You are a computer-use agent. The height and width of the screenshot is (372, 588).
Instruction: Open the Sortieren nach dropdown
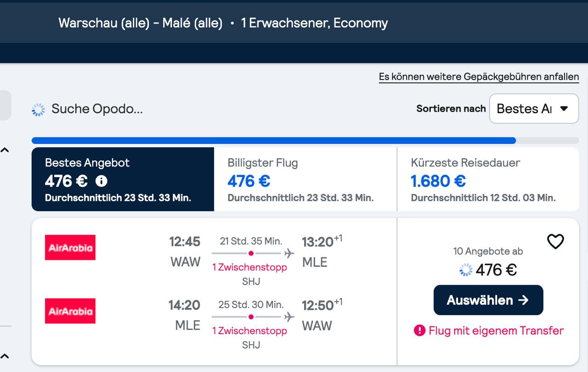534,109
